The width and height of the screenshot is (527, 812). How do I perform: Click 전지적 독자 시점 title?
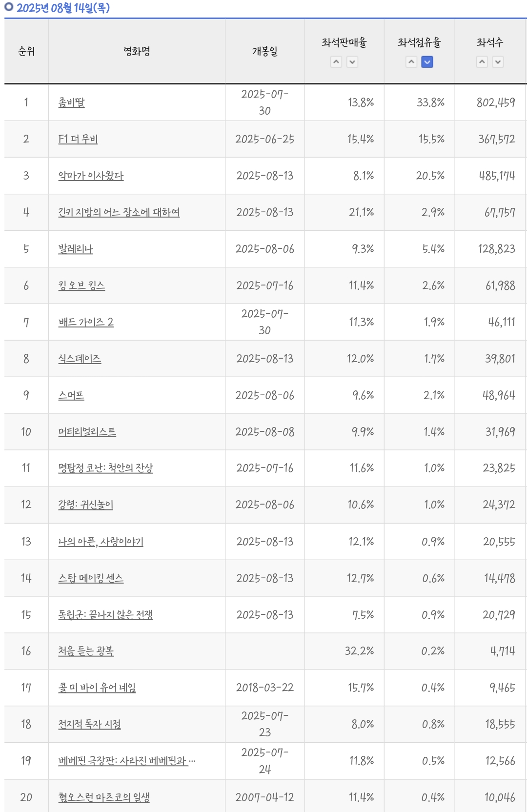point(89,724)
